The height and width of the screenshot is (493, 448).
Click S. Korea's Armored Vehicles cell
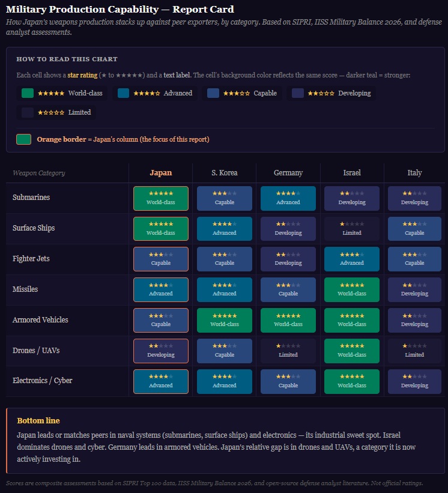pyautogui.click(x=225, y=320)
